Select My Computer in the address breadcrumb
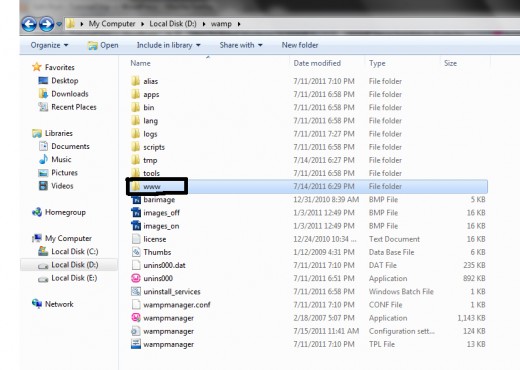 112,24
